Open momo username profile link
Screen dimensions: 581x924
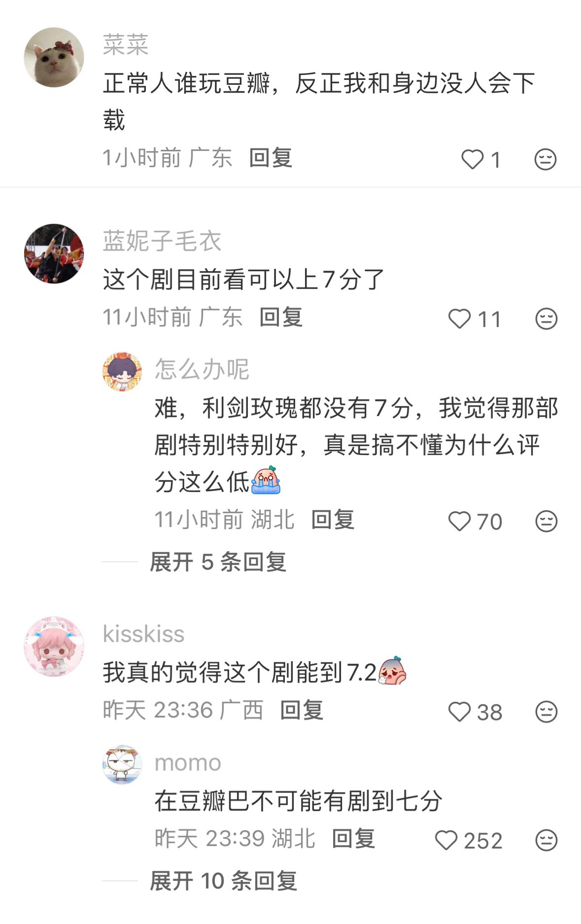pyautogui.click(x=188, y=763)
